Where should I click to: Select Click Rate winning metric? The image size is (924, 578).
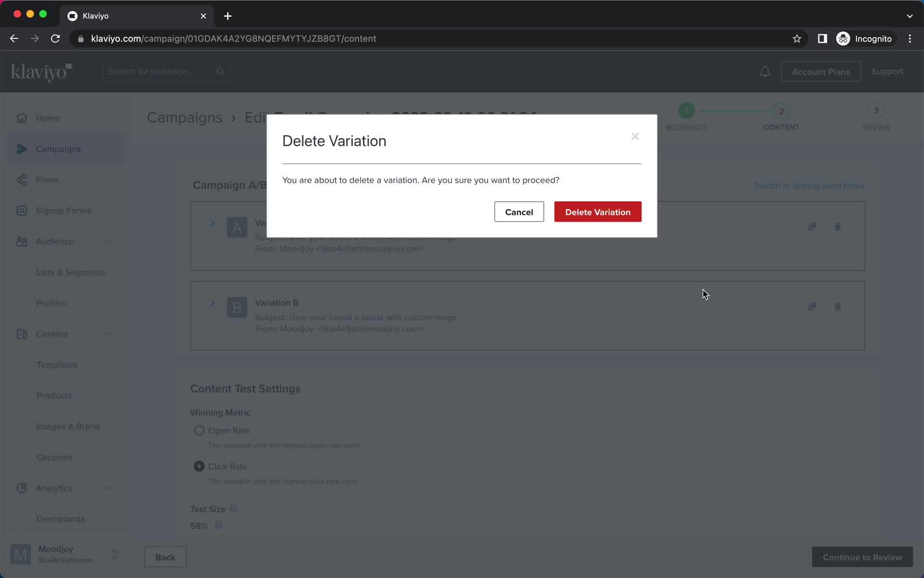point(199,466)
